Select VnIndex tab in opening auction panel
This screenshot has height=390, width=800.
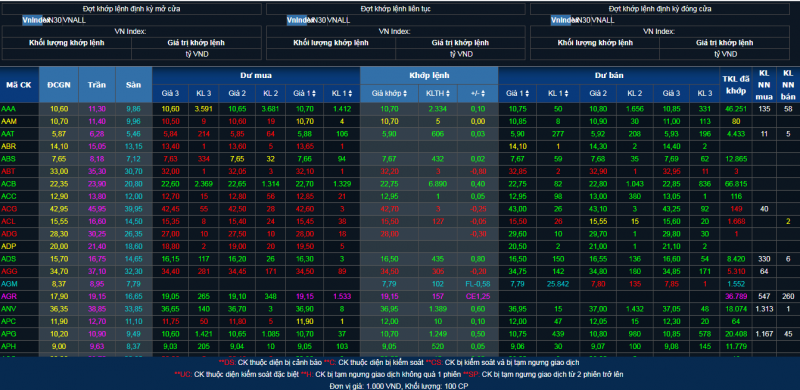pos(34,20)
